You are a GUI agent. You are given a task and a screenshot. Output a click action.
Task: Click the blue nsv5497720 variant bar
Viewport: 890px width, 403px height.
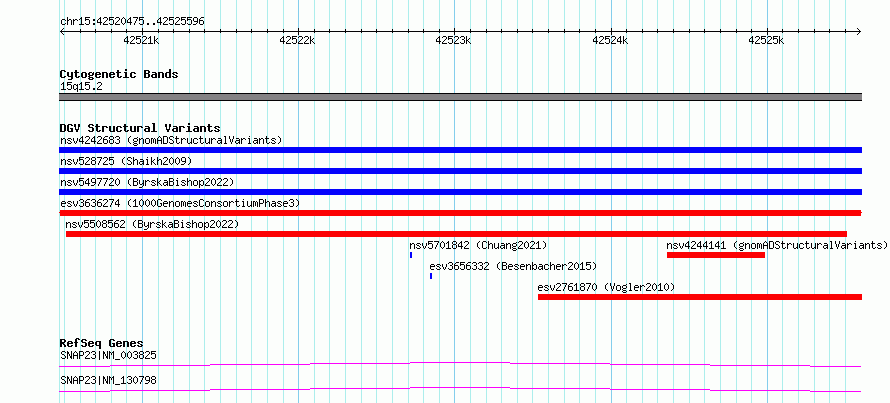tap(460, 192)
